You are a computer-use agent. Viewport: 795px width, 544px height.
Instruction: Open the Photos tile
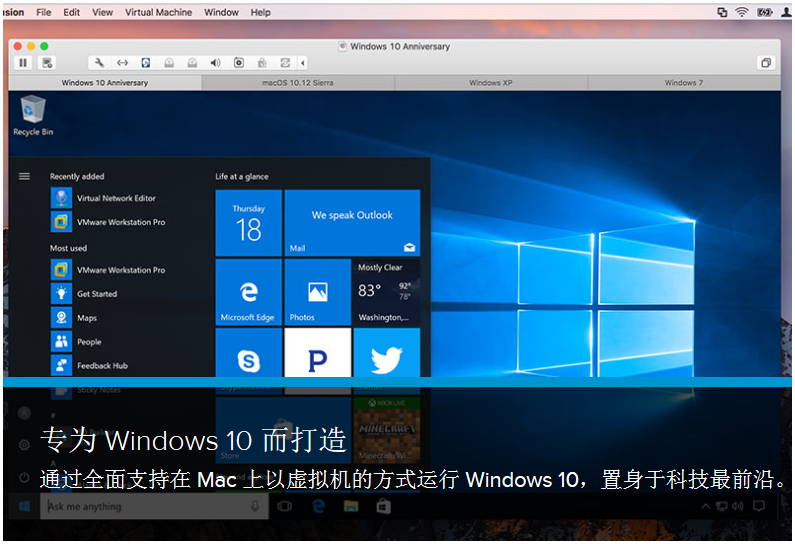(x=317, y=292)
